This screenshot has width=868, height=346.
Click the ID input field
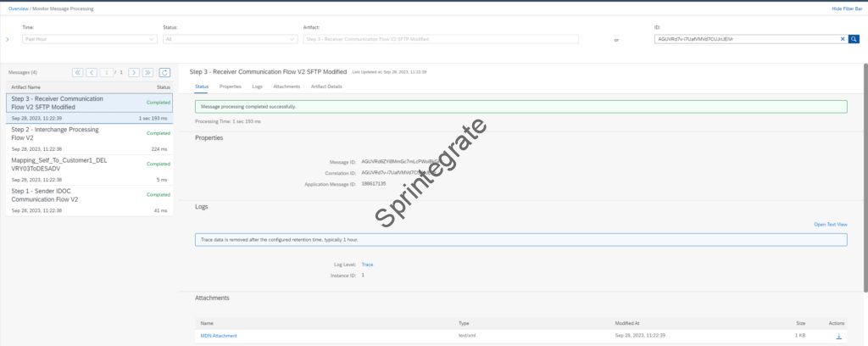746,39
